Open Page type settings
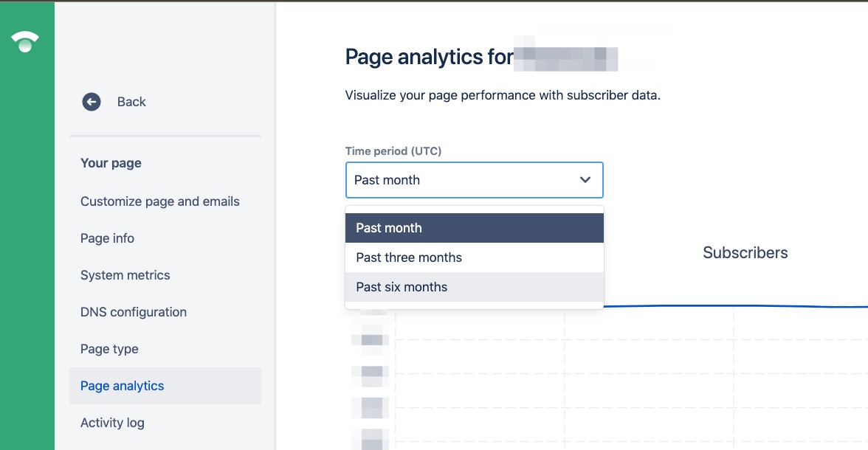Screen dimensions: 868x450 coord(109,349)
